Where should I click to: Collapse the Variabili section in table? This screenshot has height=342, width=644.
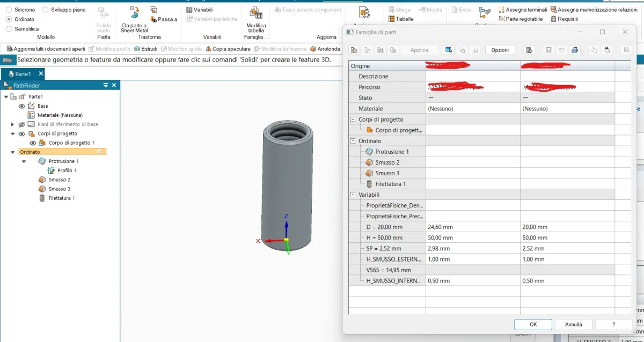click(x=353, y=195)
